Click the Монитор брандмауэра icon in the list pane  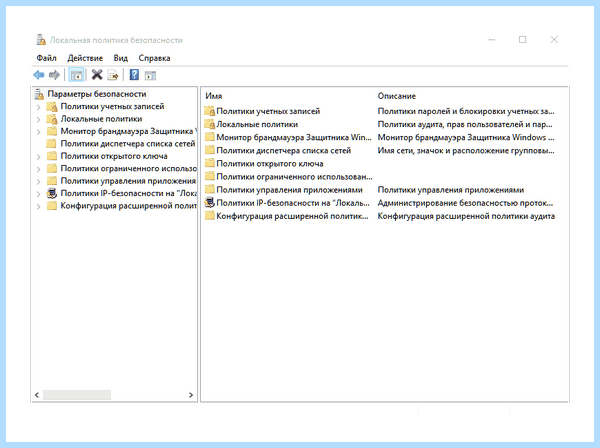[x=209, y=137]
